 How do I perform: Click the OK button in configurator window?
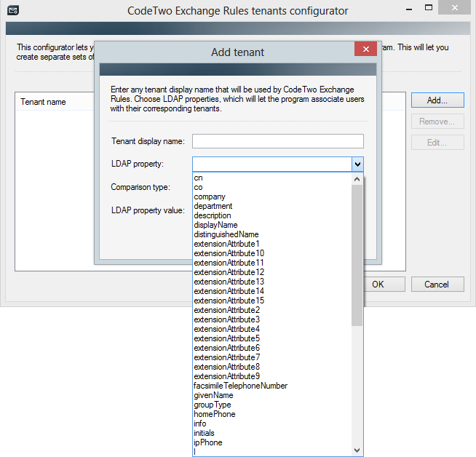(384, 285)
